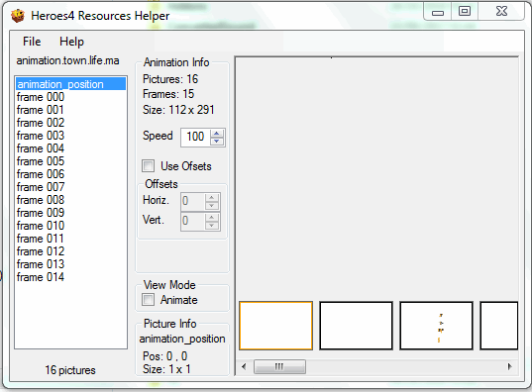The width and height of the screenshot is (532, 392).
Task: Select frame 008 in the list
Action: coord(70,200)
